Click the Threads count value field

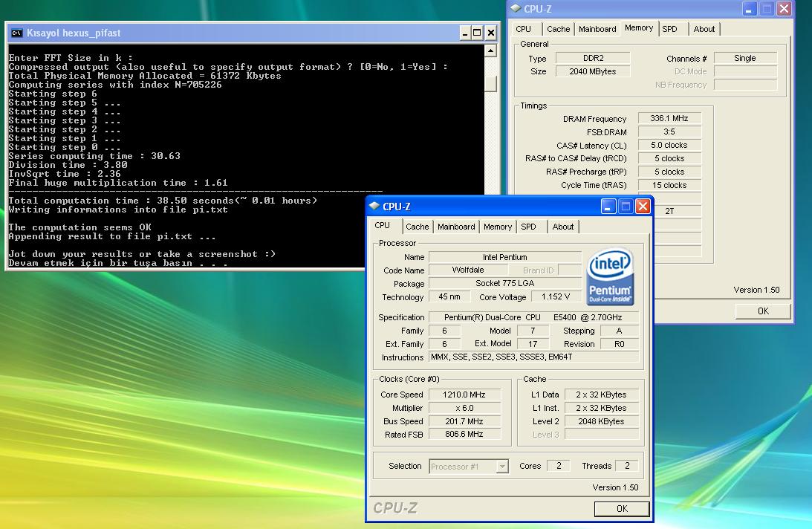626,466
